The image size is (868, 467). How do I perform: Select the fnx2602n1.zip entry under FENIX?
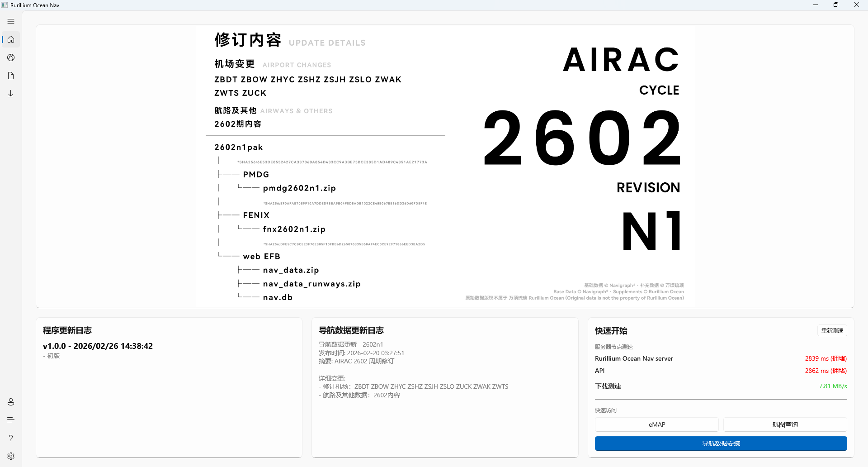(294, 229)
